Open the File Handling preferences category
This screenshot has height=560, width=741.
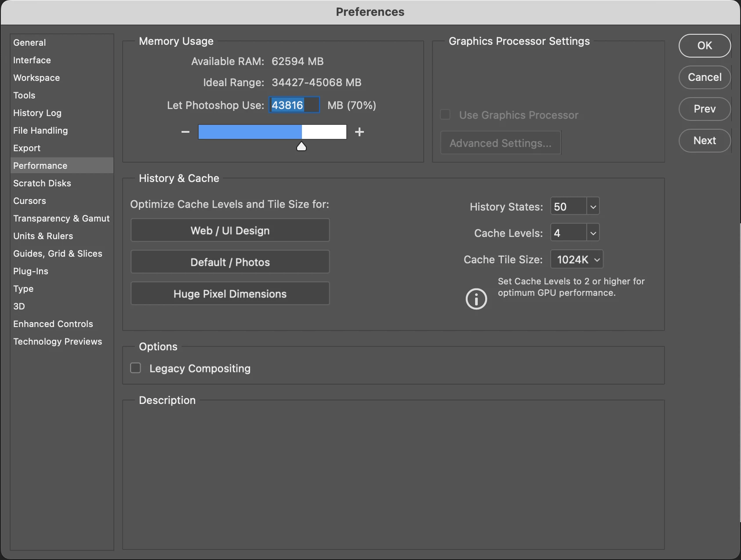62,131
